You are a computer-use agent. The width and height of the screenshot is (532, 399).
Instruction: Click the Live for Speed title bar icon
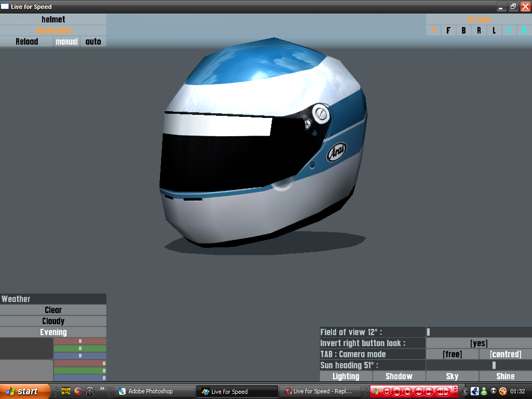tap(5, 6)
